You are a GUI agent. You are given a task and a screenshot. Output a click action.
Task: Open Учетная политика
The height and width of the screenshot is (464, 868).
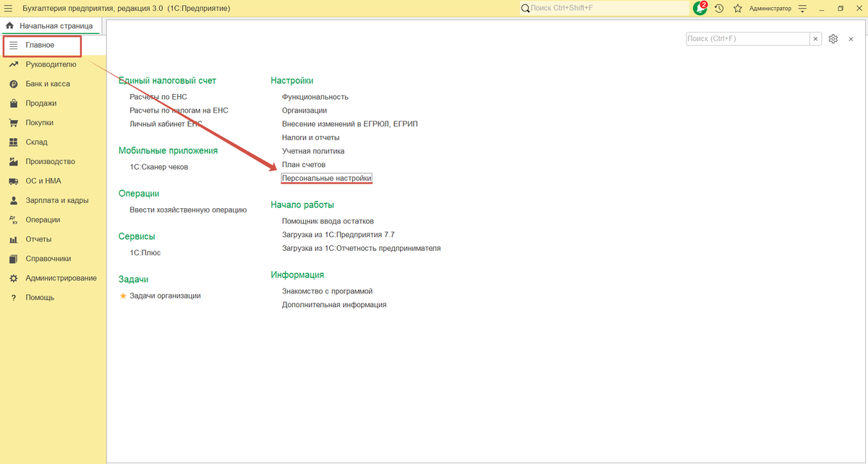313,151
